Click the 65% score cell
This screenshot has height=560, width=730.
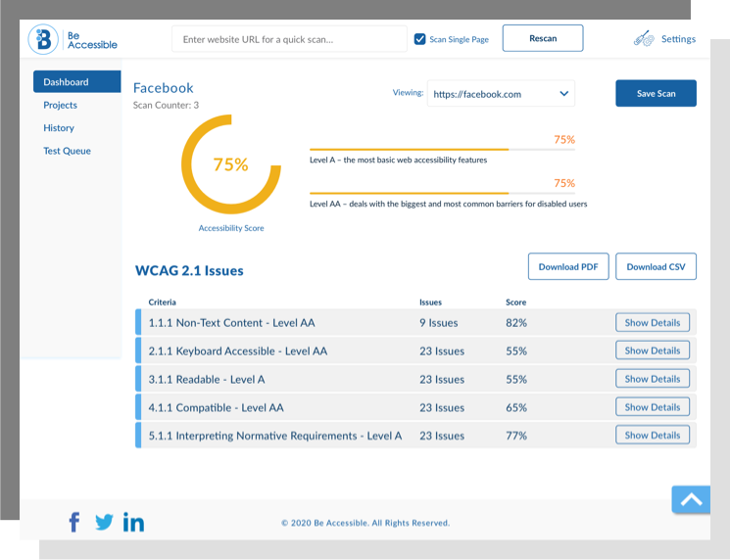point(516,407)
